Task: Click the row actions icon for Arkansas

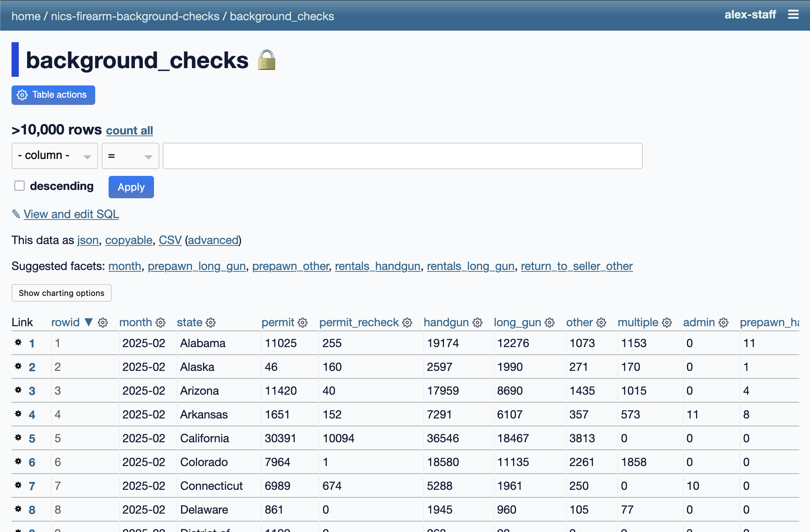Action: click(18, 414)
